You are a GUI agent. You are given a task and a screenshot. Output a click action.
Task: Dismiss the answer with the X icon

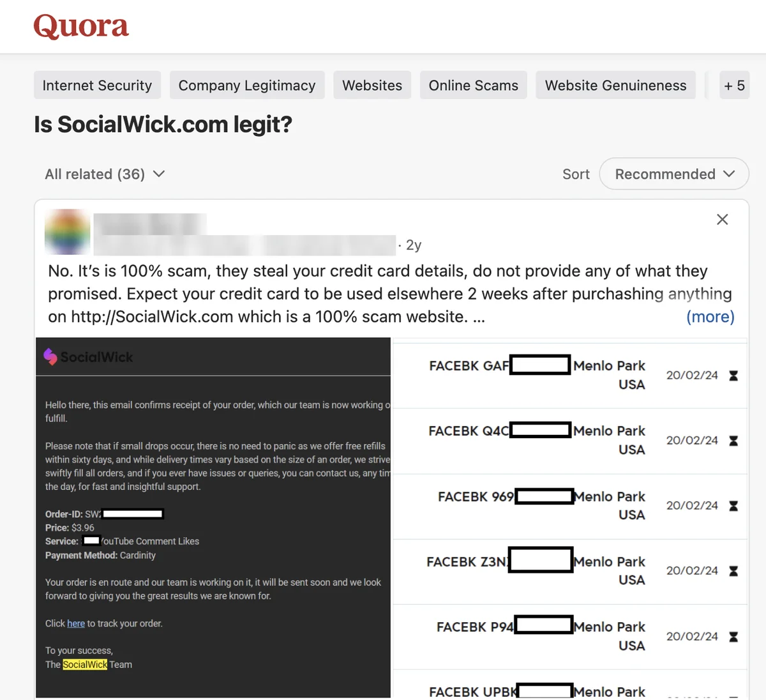pos(722,220)
